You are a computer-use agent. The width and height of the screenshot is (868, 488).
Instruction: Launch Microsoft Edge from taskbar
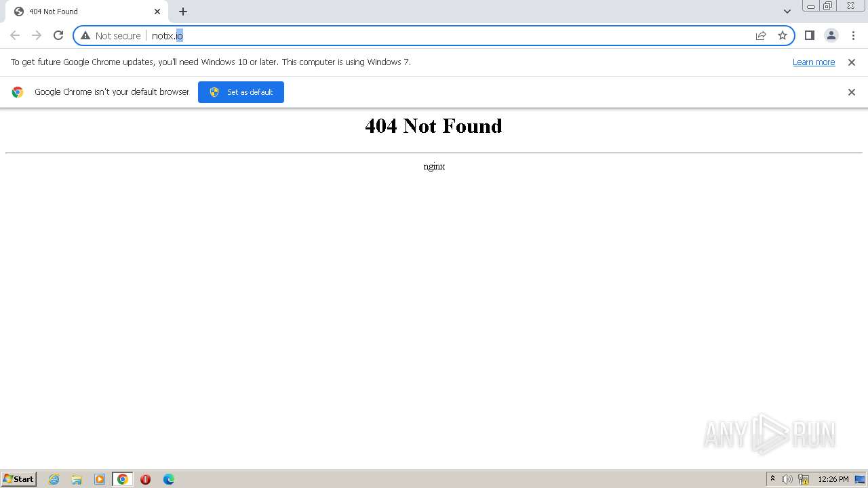coord(169,479)
